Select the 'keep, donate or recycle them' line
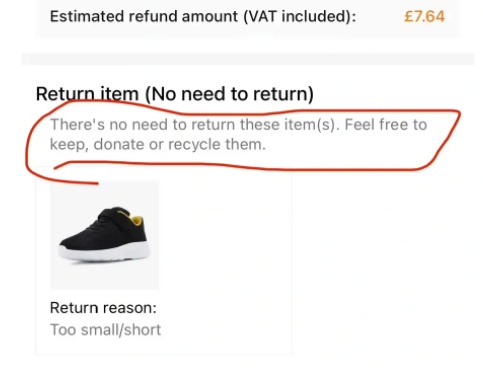Screen dimensions: 483x369 click(x=158, y=145)
